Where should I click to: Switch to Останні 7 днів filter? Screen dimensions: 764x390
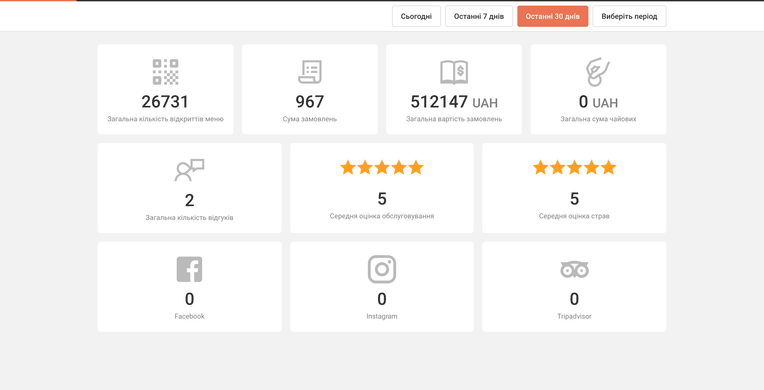[x=479, y=17]
